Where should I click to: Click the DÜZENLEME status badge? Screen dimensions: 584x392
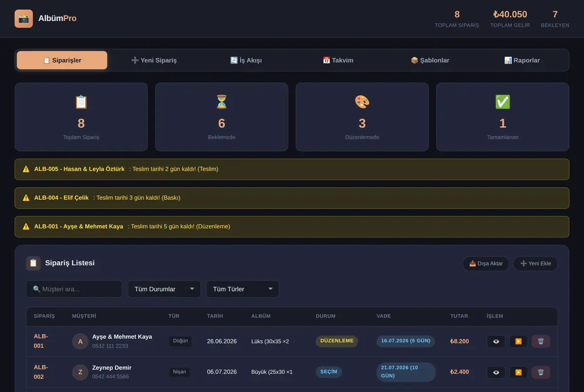pos(337,341)
